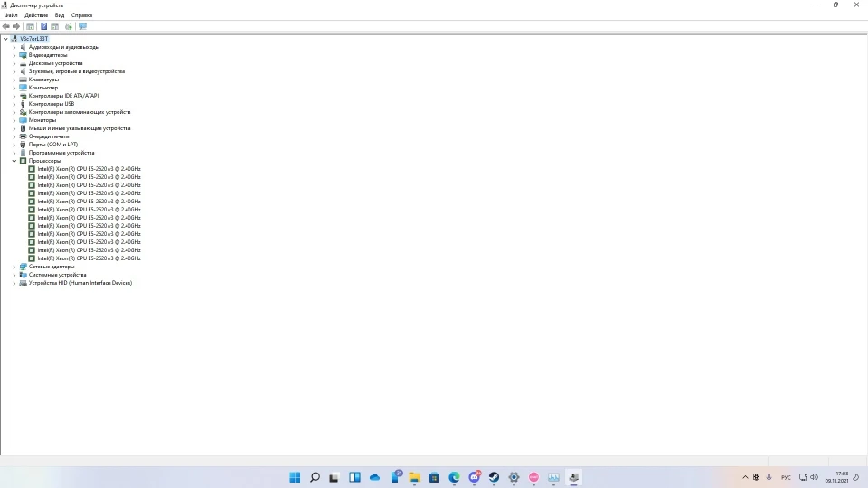Click the monitor icon in the toolbar
The image size is (868, 488).
pyautogui.click(x=82, y=26)
